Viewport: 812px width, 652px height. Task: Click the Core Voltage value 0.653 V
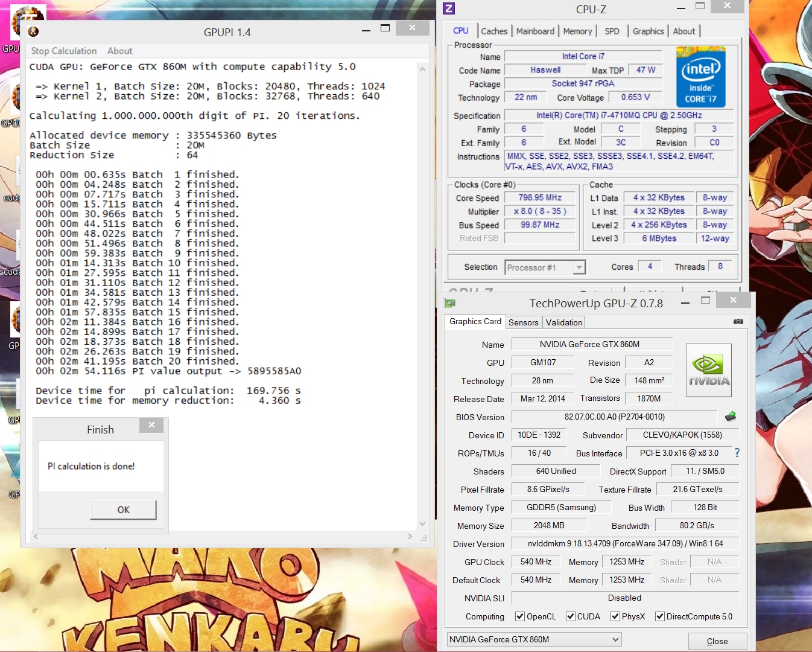(636, 97)
